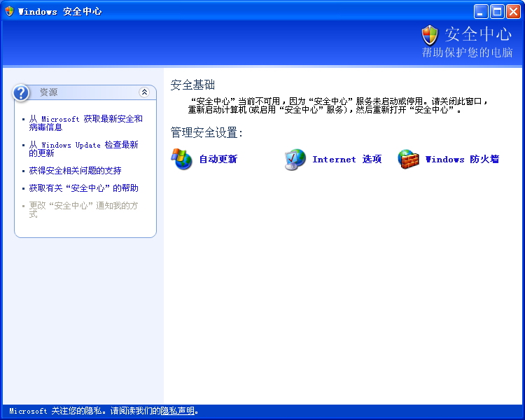This screenshot has width=525, height=420.
Task: Open the Windows 防火墙 brick wall icon
Action: [408, 160]
